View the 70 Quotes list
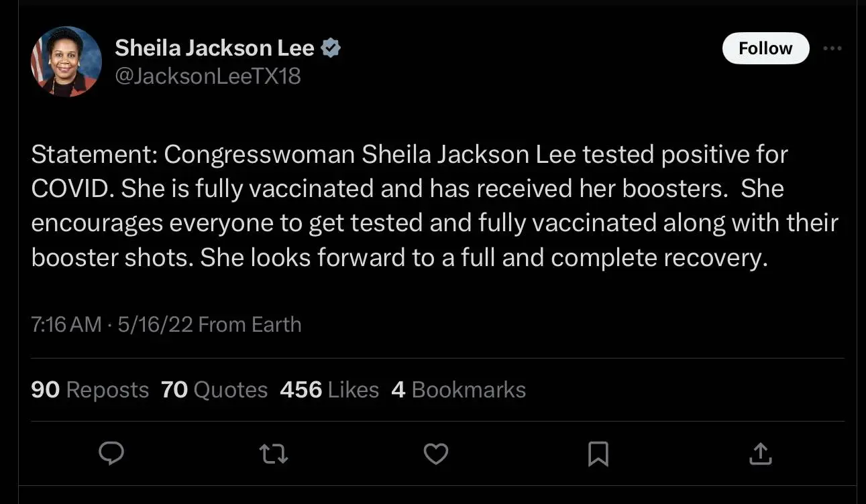 click(214, 389)
